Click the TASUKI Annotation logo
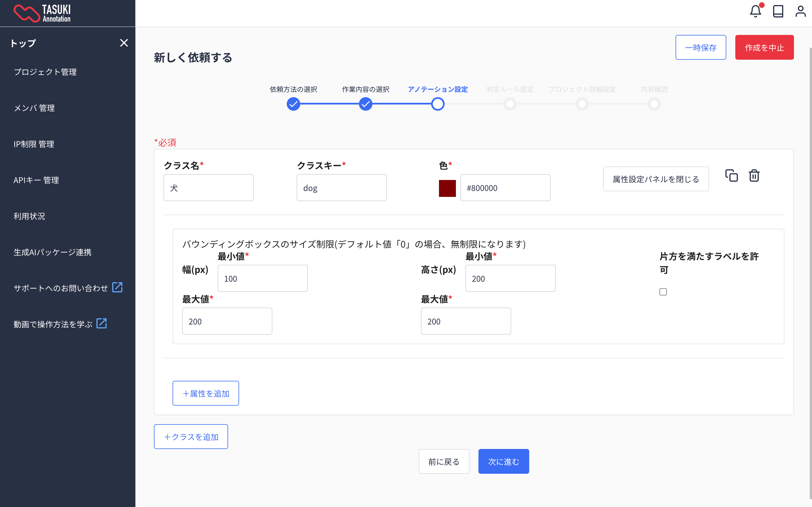 [42, 14]
